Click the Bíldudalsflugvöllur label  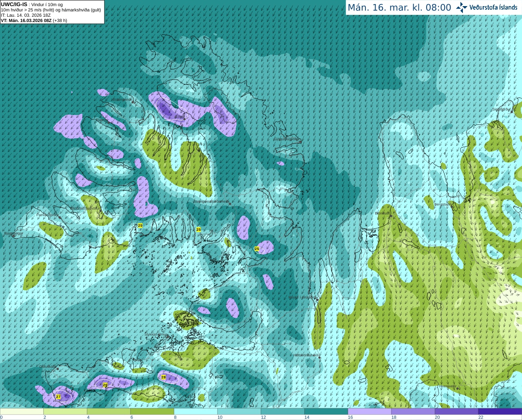[85, 208]
